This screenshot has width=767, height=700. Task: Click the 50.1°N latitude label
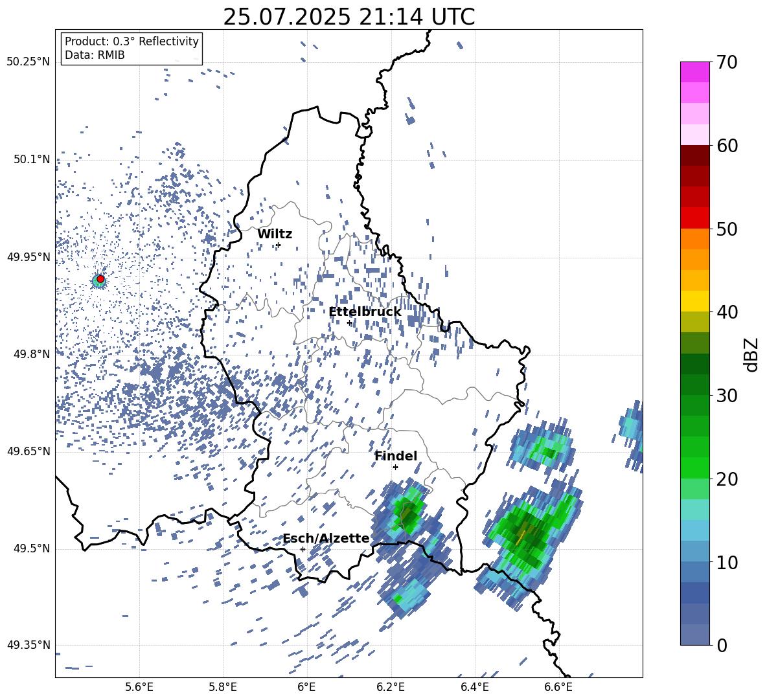point(32,159)
